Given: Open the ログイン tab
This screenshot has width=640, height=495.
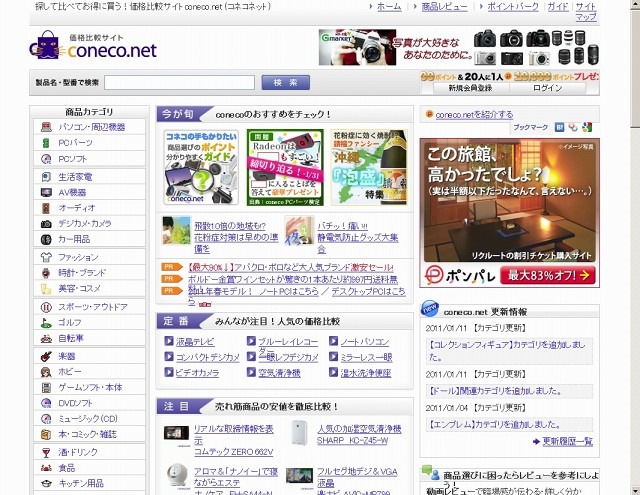Looking at the screenshot, I should point(548,88).
